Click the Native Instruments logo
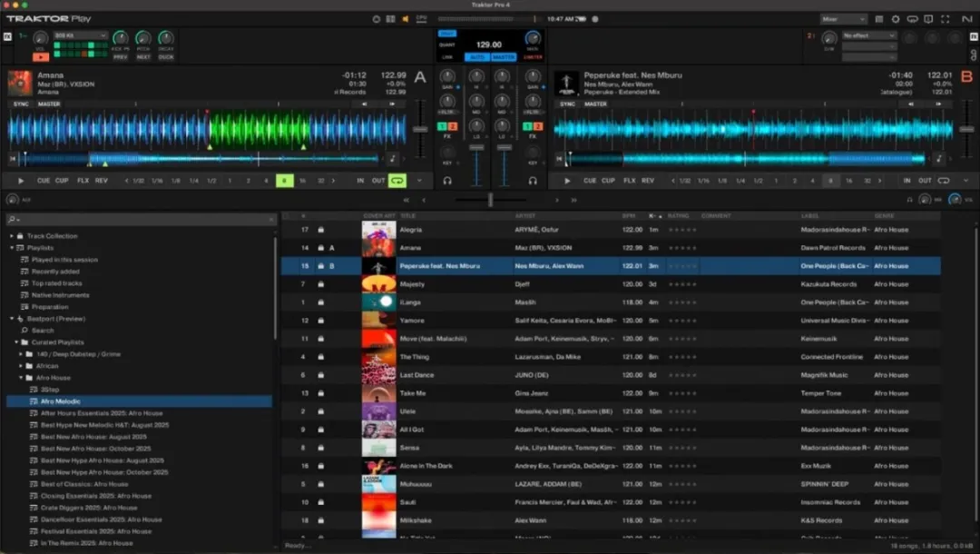The width and height of the screenshot is (980, 554). point(967,19)
